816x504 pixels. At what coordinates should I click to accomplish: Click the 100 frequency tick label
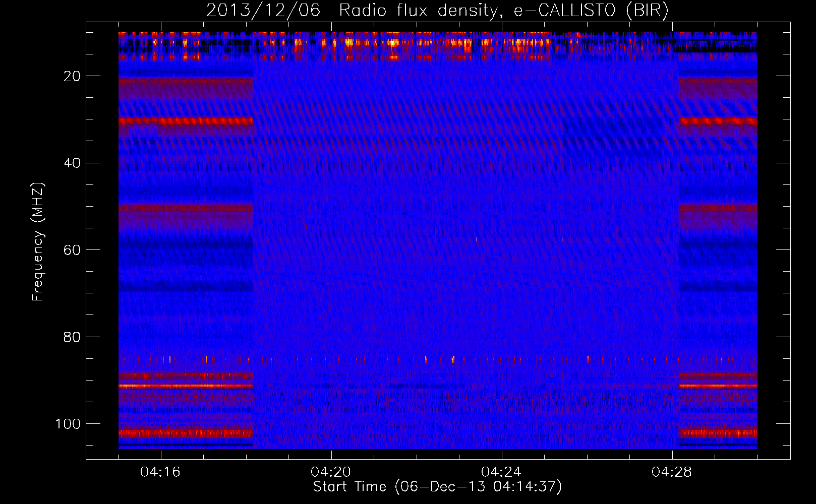(x=68, y=424)
